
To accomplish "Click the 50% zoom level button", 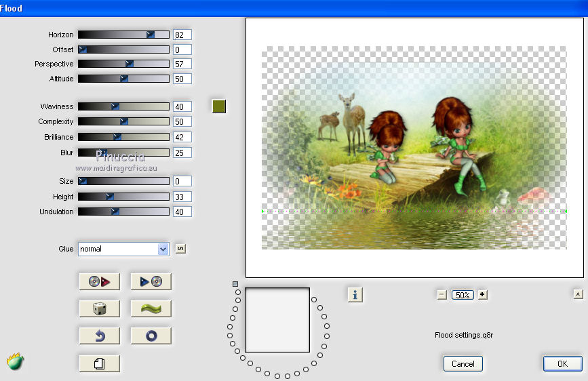I will tap(463, 295).
